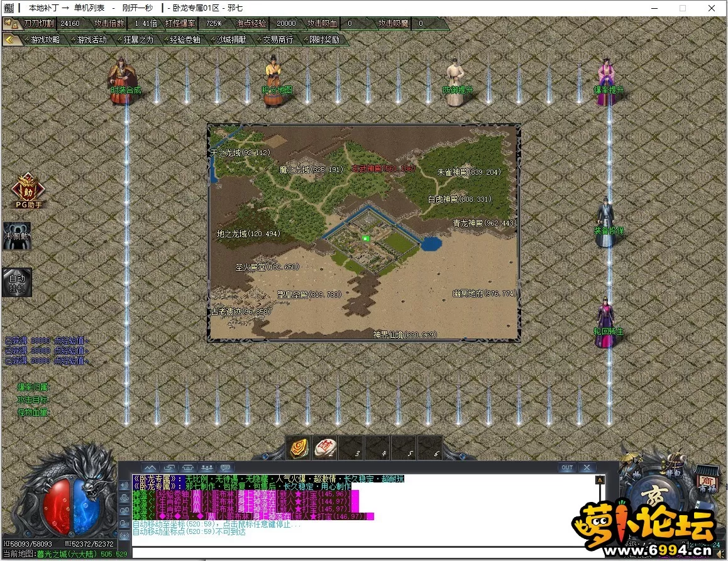Click the 攻击倍数 stat label
Viewport: 728px width, 561px height.
pyautogui.click(x=109, y=23)
